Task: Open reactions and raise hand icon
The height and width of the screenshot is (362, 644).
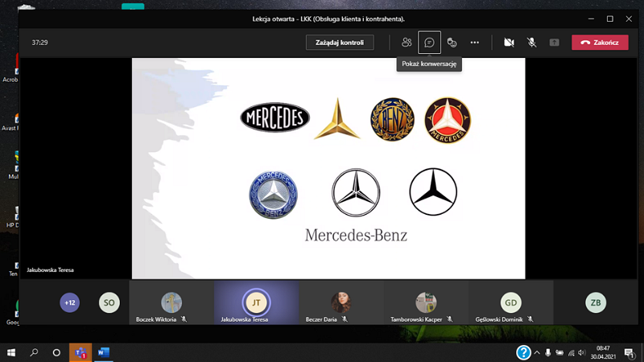Action: click(452, 43)
